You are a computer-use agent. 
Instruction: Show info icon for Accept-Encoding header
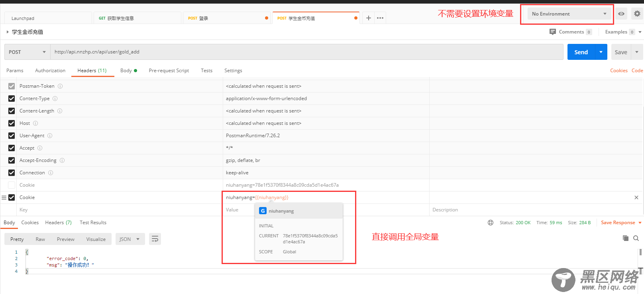pos(62,160)
